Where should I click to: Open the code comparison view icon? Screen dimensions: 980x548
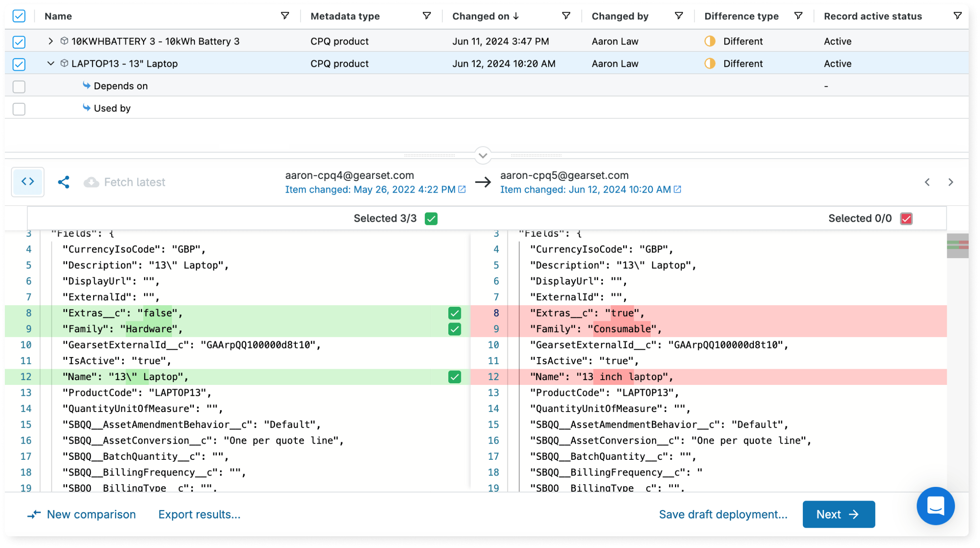28,182
